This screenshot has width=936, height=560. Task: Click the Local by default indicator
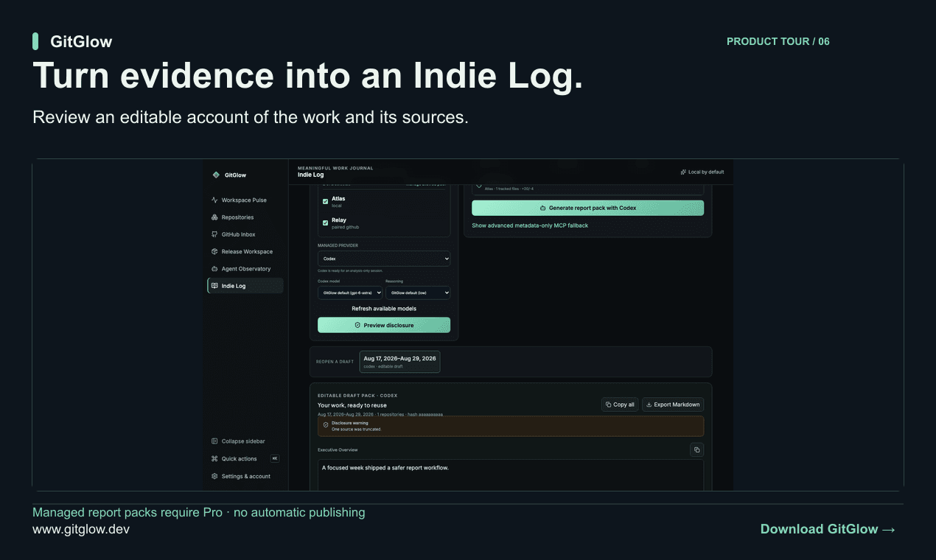point(702,172)
